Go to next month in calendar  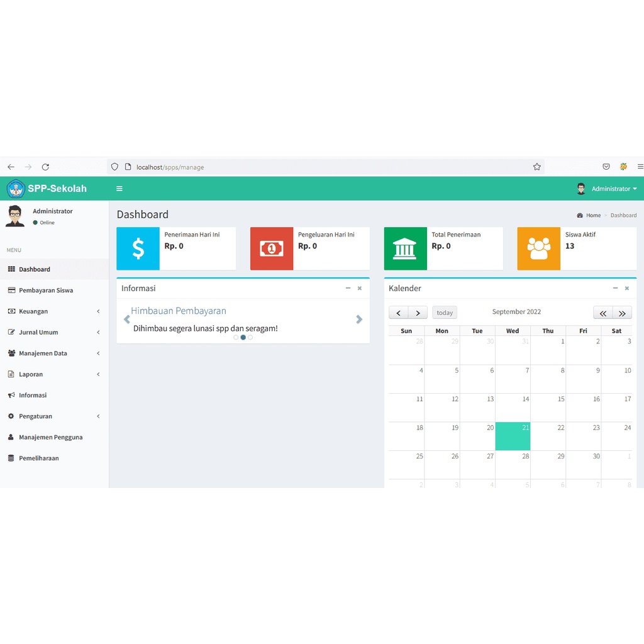[418, 313]
